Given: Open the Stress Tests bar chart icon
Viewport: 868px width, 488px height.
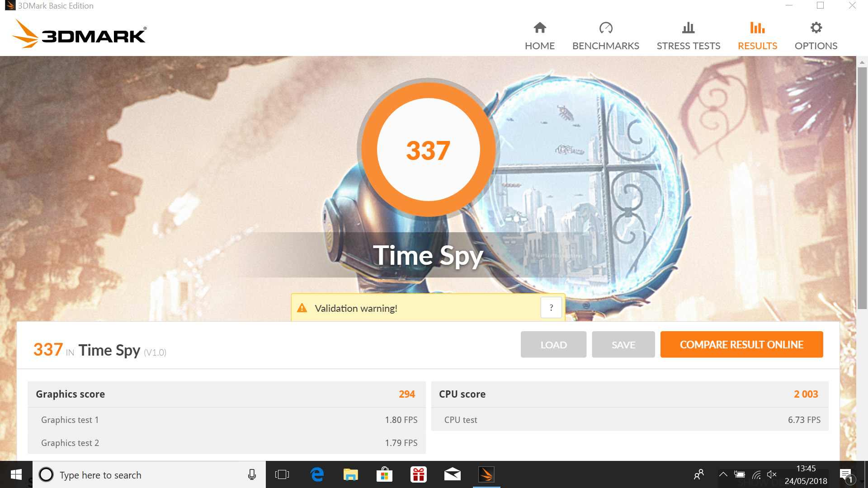Looking at the screenshot, I should (x=688, y=28).
